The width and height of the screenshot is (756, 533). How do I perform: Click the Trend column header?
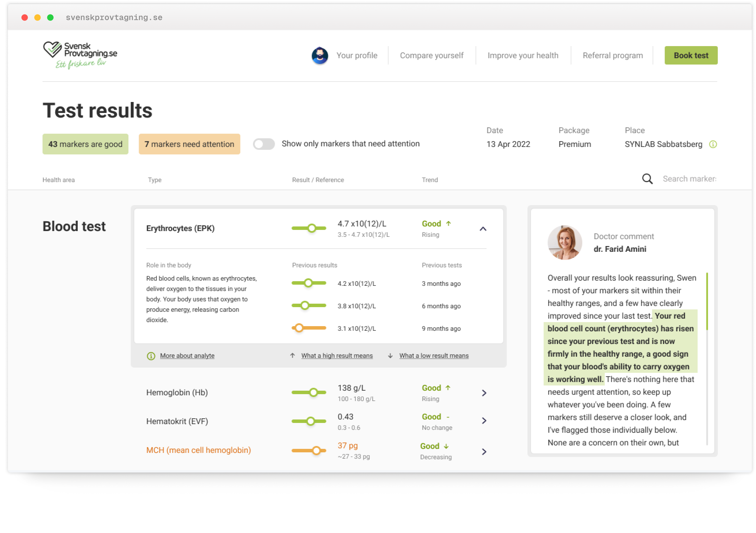(430, 180)
